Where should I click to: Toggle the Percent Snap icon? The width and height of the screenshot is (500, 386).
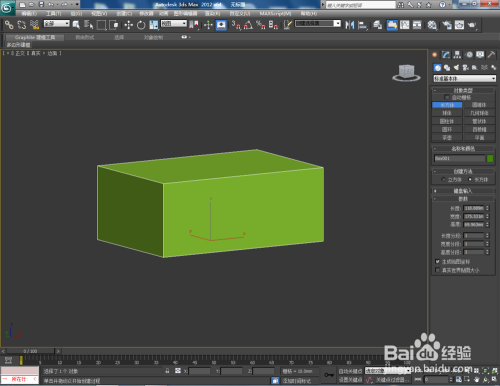(x=261, y=25)
